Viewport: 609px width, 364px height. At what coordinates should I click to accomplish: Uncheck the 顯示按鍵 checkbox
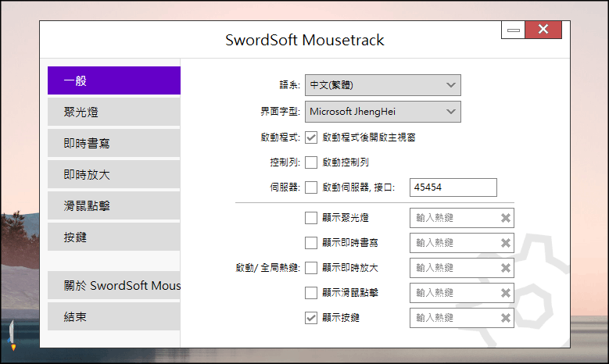click(x=310, y=318)
